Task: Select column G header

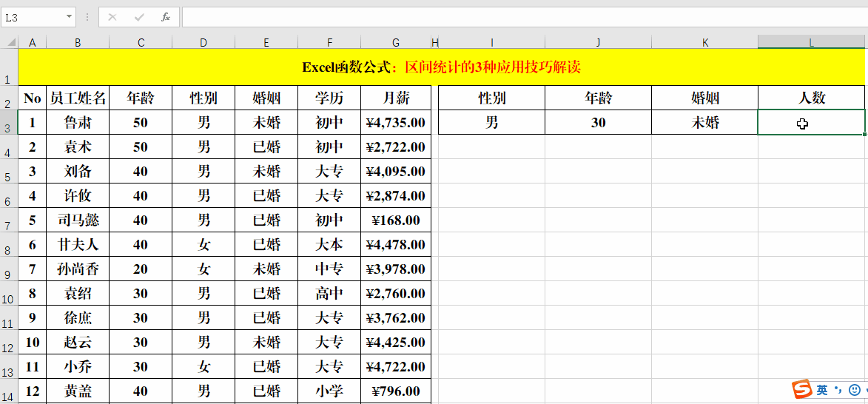Action: coord(396,42)
